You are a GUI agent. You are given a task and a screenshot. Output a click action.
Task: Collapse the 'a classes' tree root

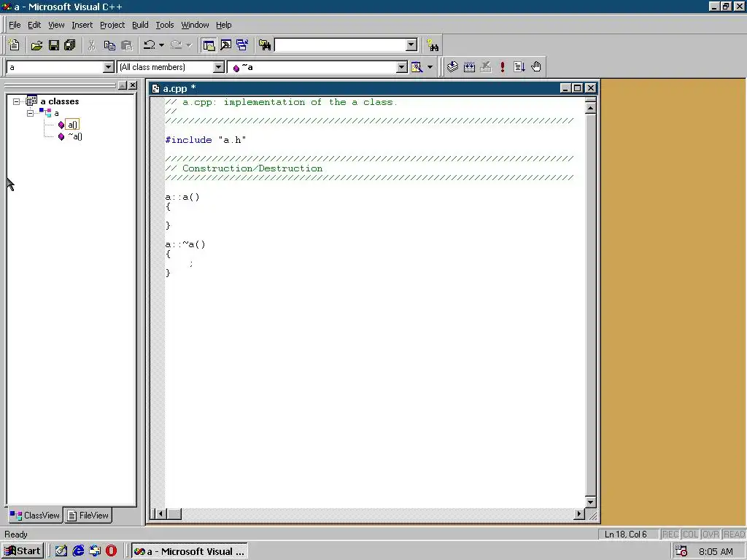[x=17, y=101]
